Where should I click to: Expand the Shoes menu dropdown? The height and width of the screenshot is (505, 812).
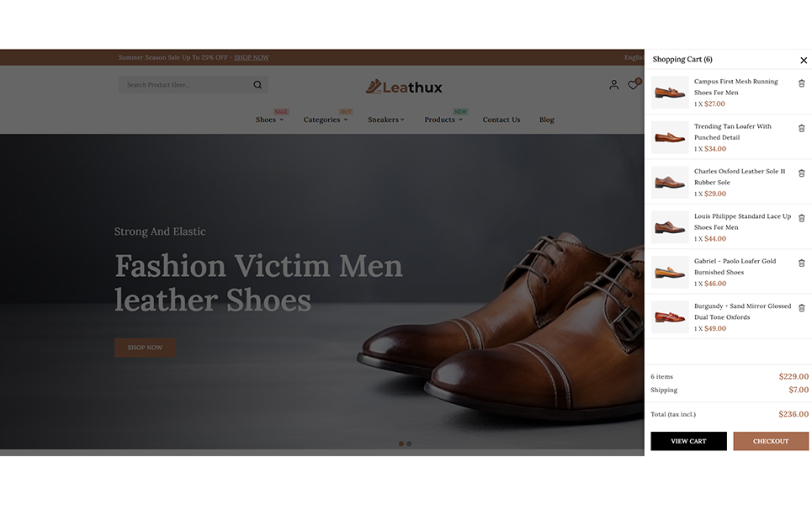(x=269, y=120)
